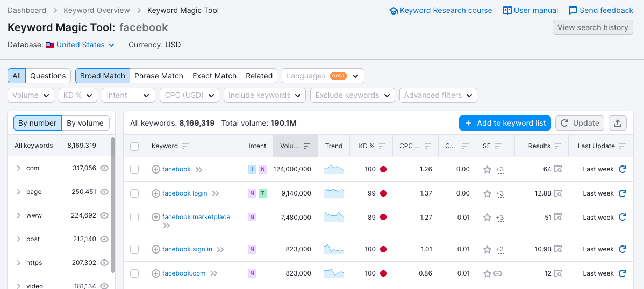Select the Phrase Match tab
This screenshot has height=289, width=644.
(159, 76)
